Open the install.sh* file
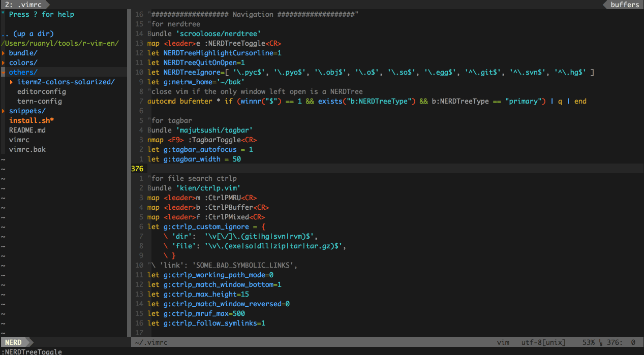 (x=32, y=120)
